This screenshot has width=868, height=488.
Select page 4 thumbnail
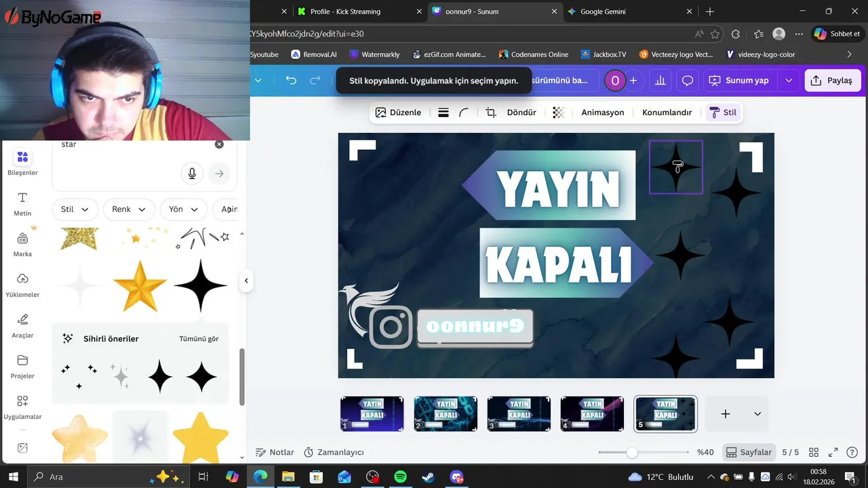coord(592,414)
